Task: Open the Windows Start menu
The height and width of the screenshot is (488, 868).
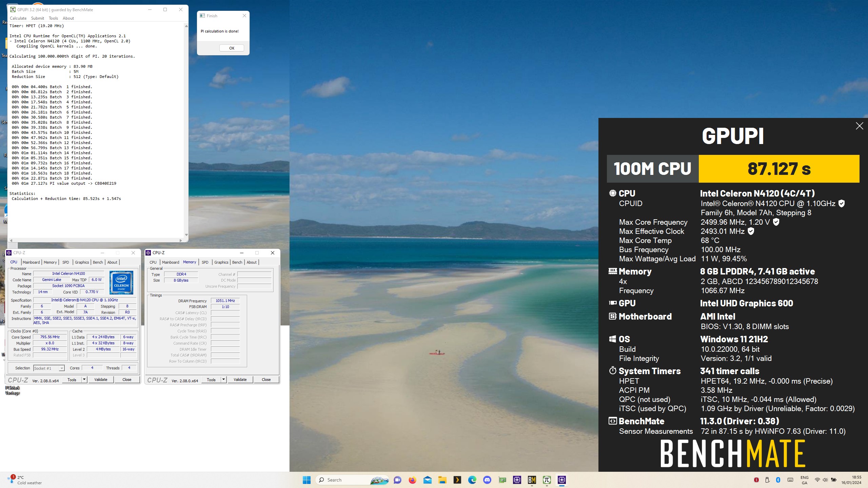Action: pos(307,480)
